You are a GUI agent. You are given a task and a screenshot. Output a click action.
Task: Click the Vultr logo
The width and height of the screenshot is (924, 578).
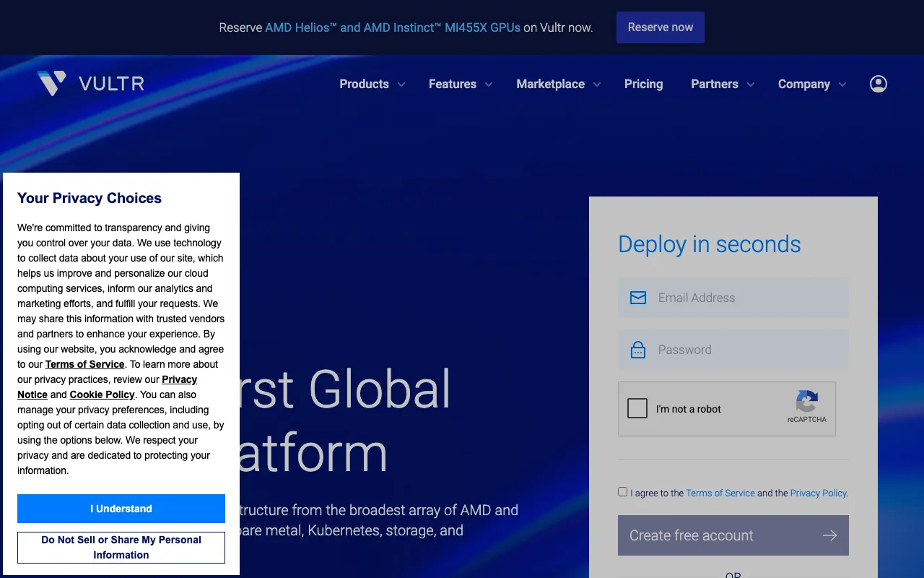[x=91, y=84]
